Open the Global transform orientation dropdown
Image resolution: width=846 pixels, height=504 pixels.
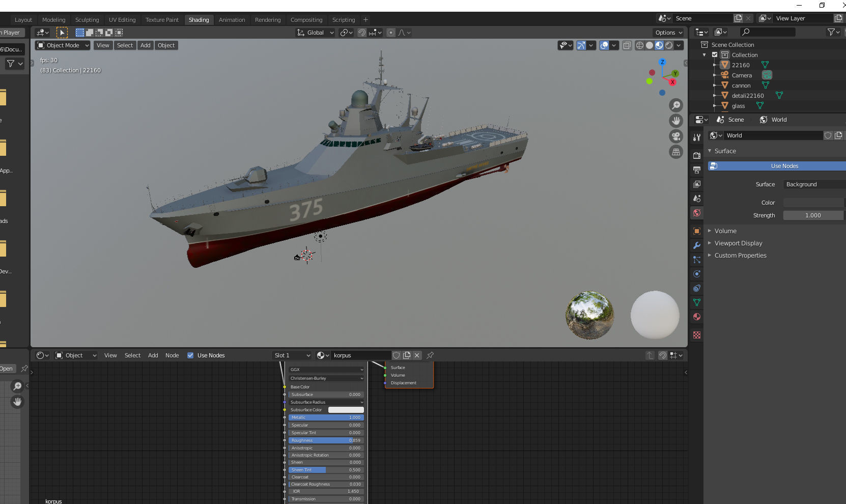click(x=315, y=33)
